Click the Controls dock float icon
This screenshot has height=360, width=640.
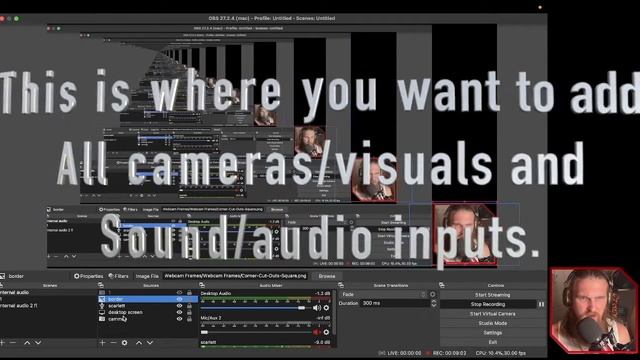click(x=442, y=285)
